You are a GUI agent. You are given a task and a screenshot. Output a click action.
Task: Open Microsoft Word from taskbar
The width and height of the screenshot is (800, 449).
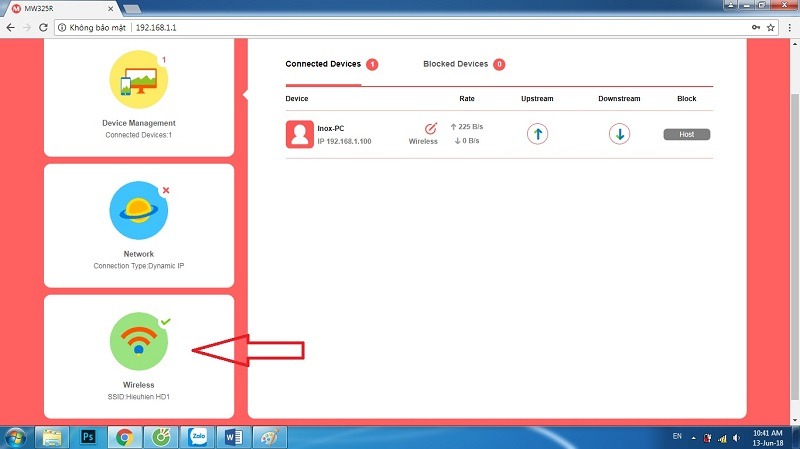coord(234,437)
